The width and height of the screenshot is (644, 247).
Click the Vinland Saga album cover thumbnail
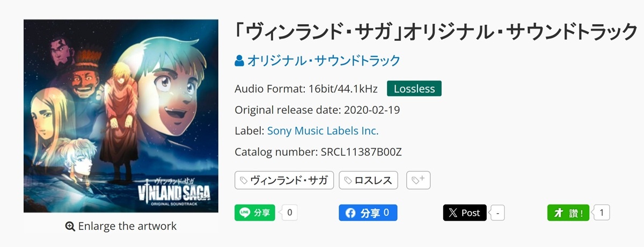tap(121, 116)
